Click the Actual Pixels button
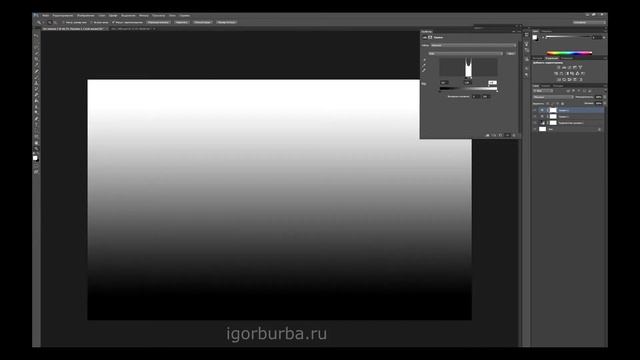The height and width of the screenshot is (360, 640). point(158,22)
